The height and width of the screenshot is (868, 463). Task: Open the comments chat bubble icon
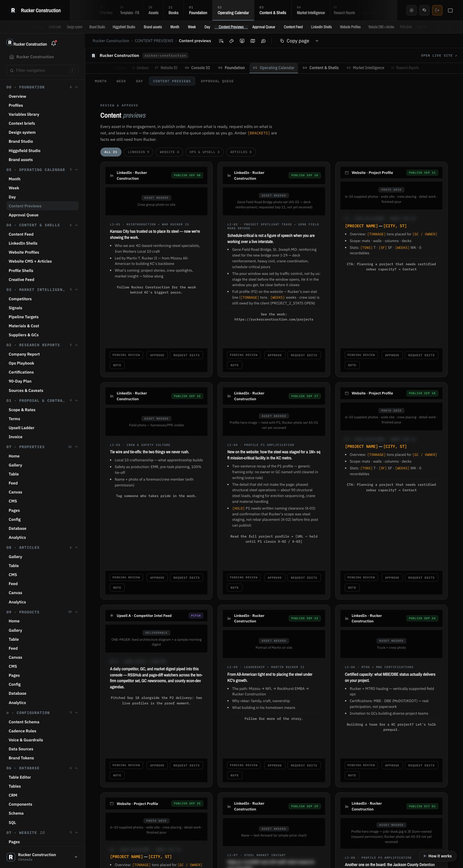263,41
